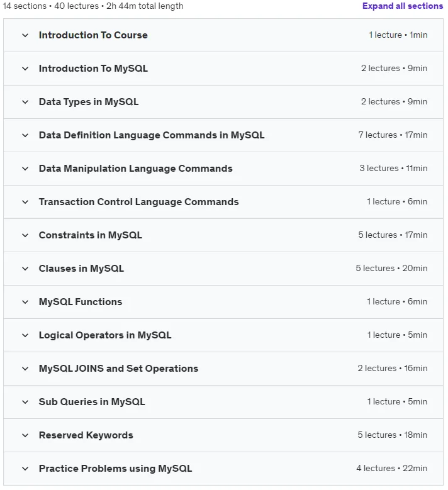Expand chevron beside Reserved Keywords
This screenshot has width=448, height=490.
25,435
